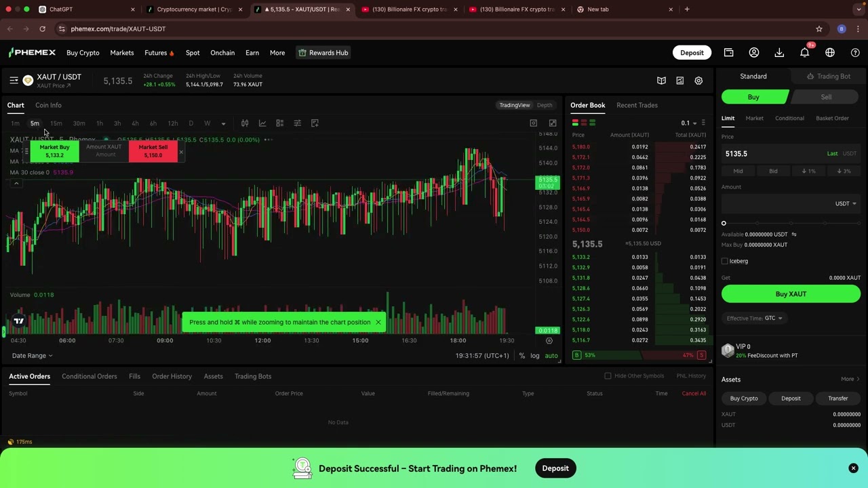Viewport: 868px width, 488px height.
Task: Open the wallet icon in header
Action: 728,53
